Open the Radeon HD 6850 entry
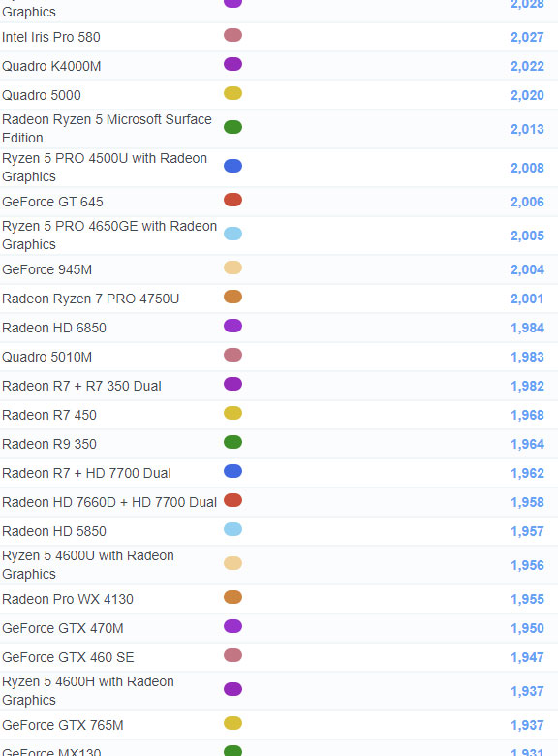This screenshot has width=558, height=756. 54,328
